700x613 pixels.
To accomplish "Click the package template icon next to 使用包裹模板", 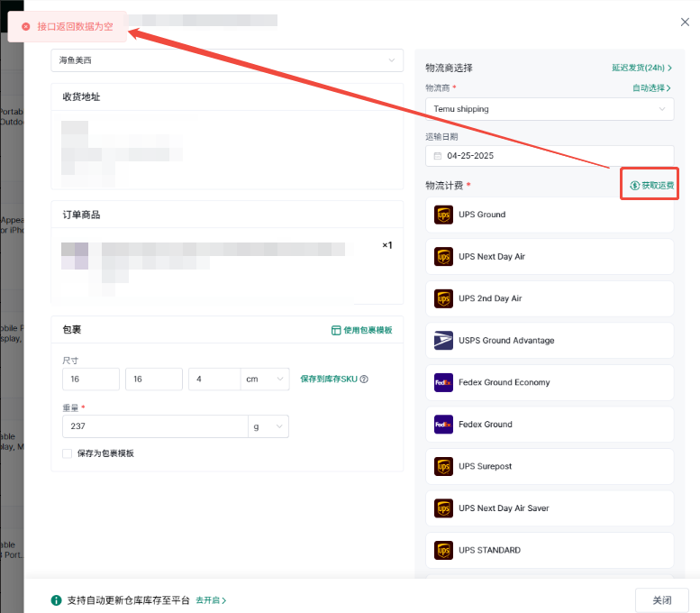I will (x=336, y=330).
